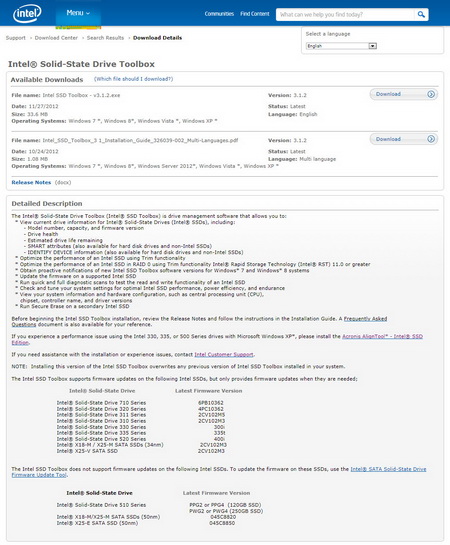Download the Installation Guide PDF
Viewport: 450px width, 545px height.
tap(403, 139)
